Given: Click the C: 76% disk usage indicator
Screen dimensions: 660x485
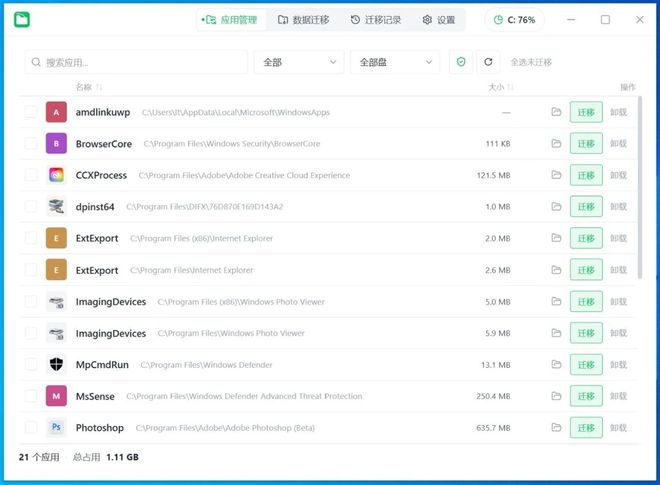Looking at the screenshot, I should (x=514, y=20).
